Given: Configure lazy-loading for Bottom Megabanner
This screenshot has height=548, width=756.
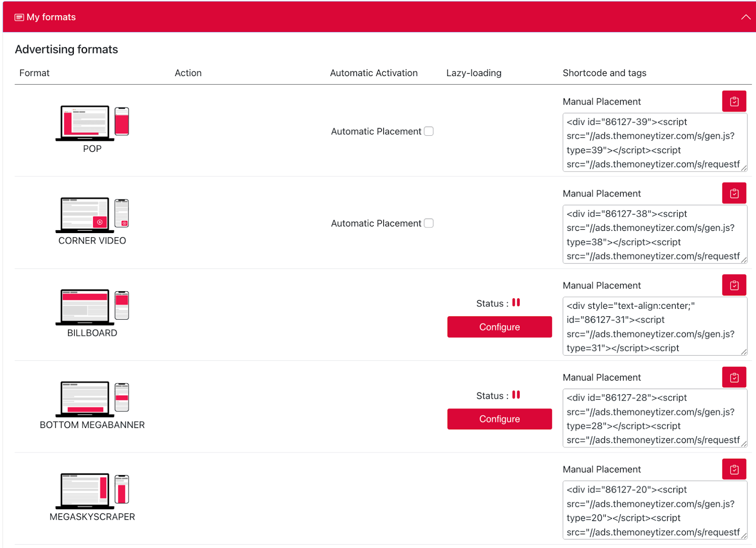Looking at the screenshot, I should [x=499, y=419].
